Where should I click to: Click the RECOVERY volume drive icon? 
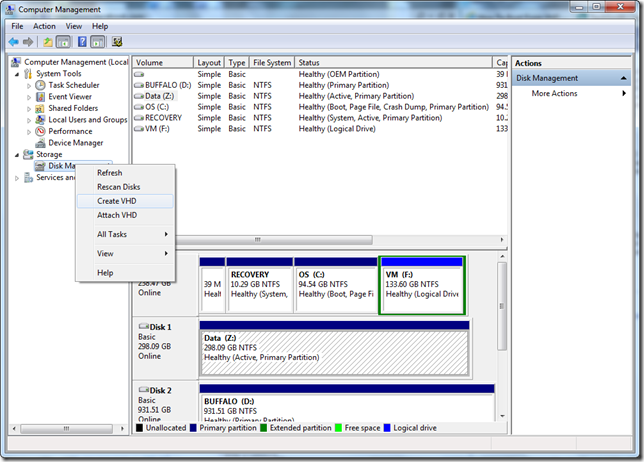[x=139, y=118]
